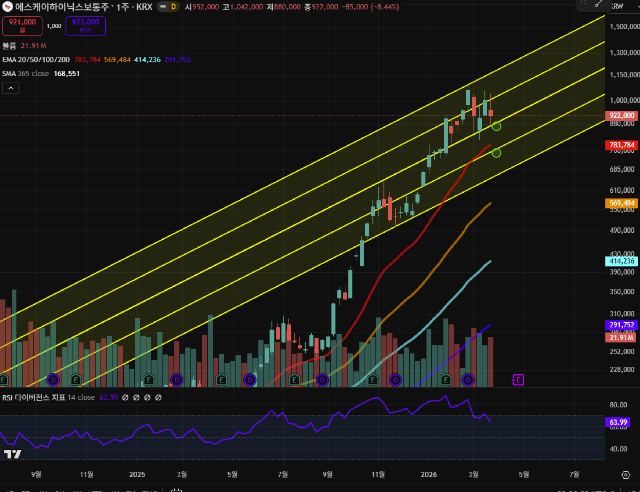Toggle the dash pill next to KRX title
640x492 pixels.
(x=163, y=7)
